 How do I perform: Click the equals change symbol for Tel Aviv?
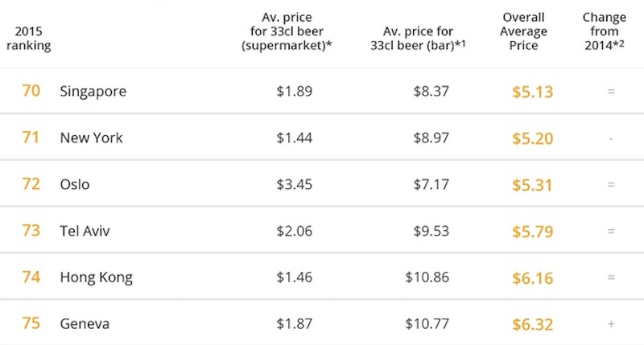611,231
